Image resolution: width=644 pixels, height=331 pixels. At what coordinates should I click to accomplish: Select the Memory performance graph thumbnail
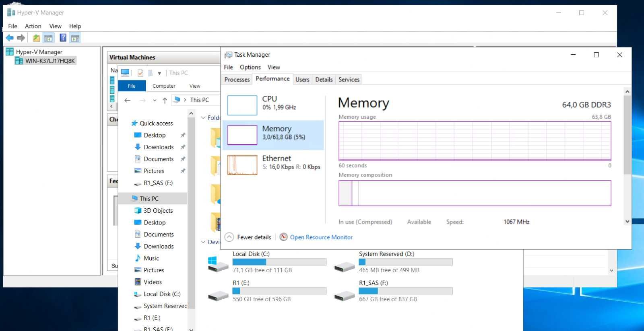pyautogui.click(x=242, y=135)
